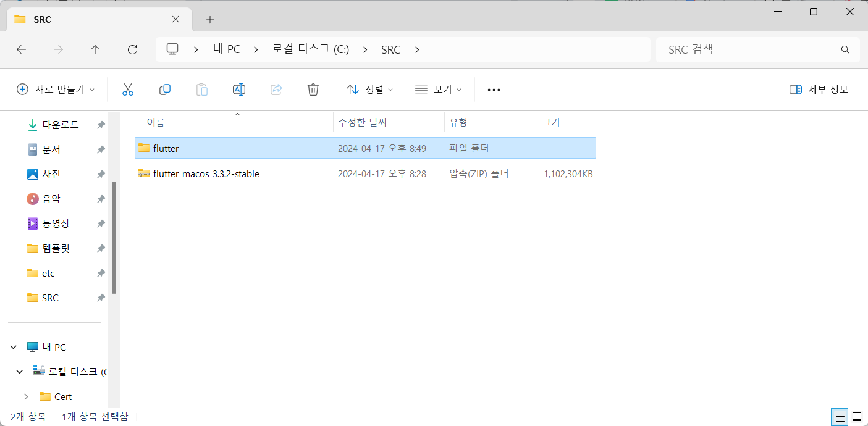
Task: Open the 보기 view dropdown
Action: [x=439, y=90]
